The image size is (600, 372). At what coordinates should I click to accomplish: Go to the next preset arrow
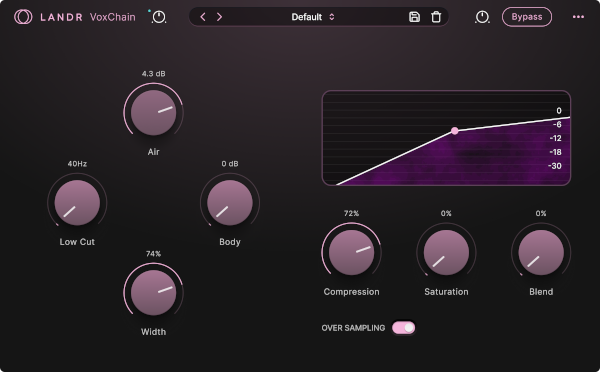pyautogui.click(x=220, y=17)
